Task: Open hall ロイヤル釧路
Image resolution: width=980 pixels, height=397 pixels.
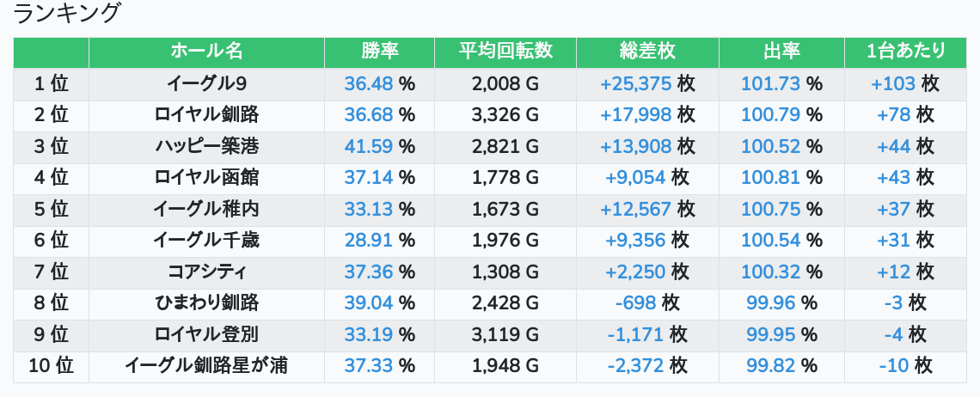Action: tap(206, 114)
